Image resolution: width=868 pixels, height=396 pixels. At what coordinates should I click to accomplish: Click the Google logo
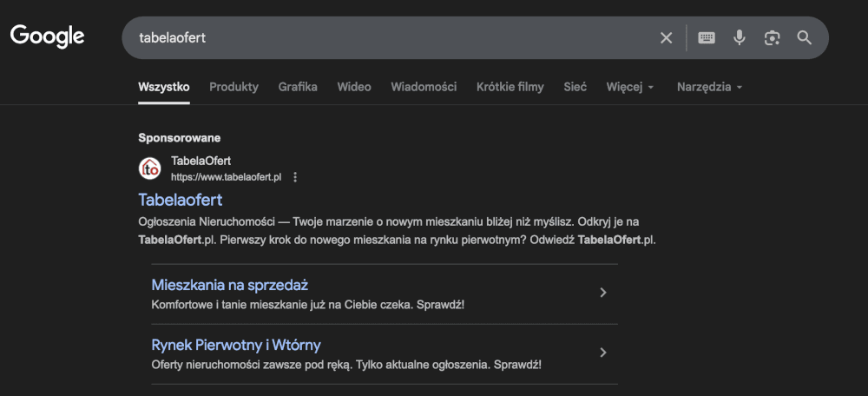(x=48, y=36)
